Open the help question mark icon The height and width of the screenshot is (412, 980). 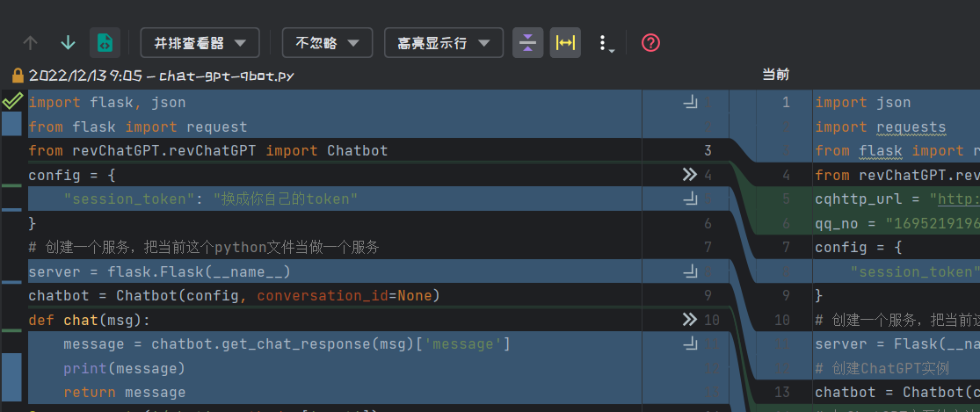(650, 42)
